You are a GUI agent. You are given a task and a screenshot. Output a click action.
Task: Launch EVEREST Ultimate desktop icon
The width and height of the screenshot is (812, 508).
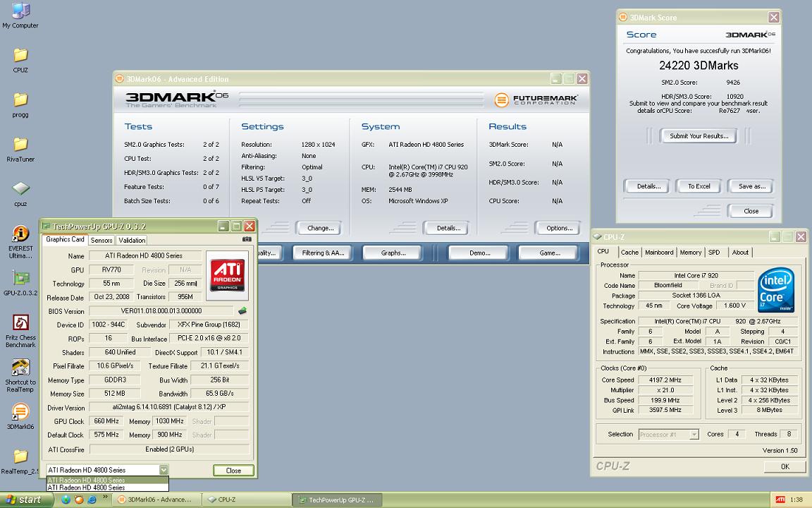point(20,242)
